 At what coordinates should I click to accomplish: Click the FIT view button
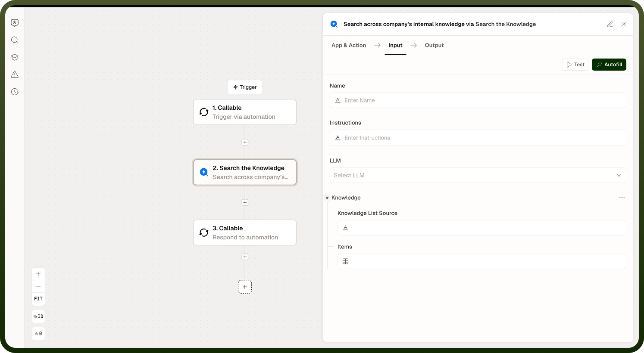pyautogui.click(x=38, y=299)
